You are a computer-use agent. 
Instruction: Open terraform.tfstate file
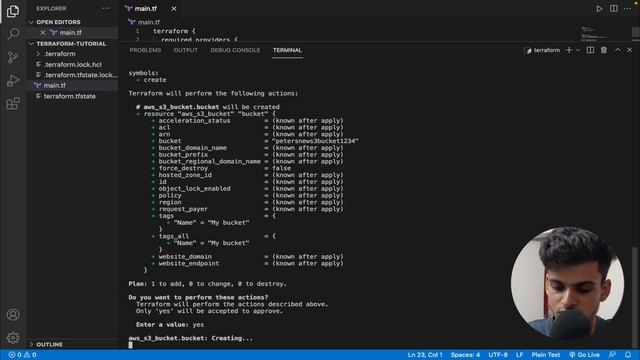coord(73,96)
